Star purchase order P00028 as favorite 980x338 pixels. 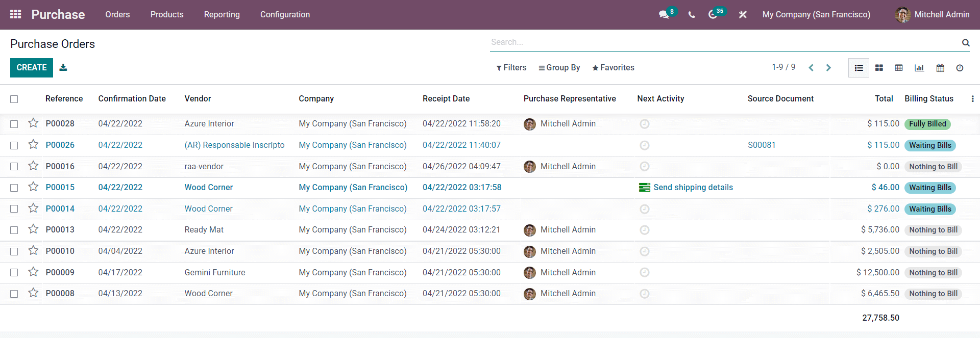pos(33,123)
